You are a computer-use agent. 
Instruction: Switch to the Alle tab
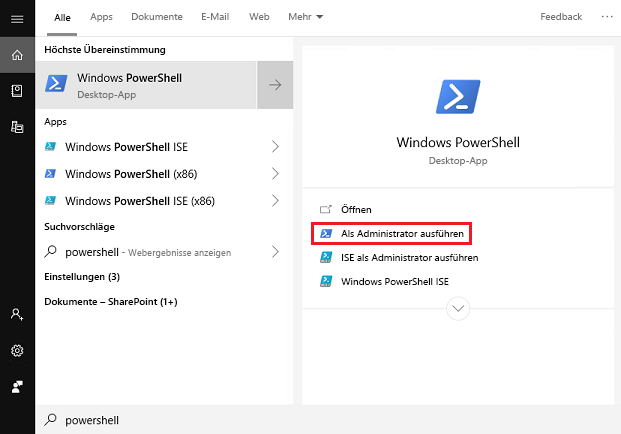[x=62, y=17]
